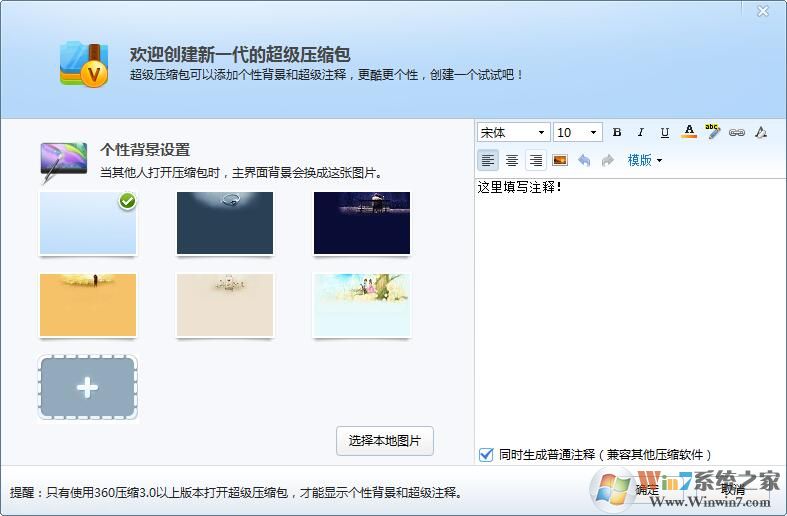The image size is (787, 516).
Task: Align comment text to the left
Action: (x=487, y=161)
